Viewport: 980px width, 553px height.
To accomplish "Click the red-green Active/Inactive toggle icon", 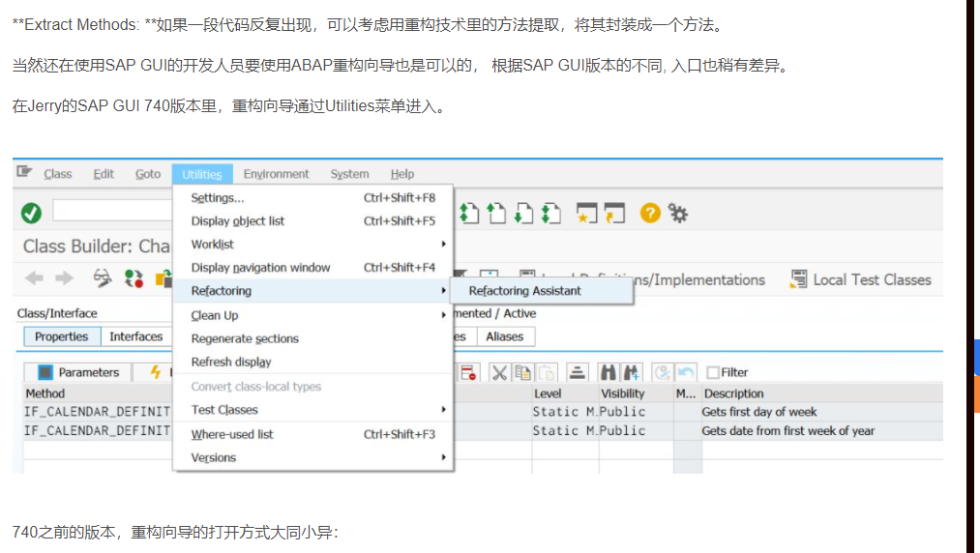I will pyautogui.click(x=134, y=278).
